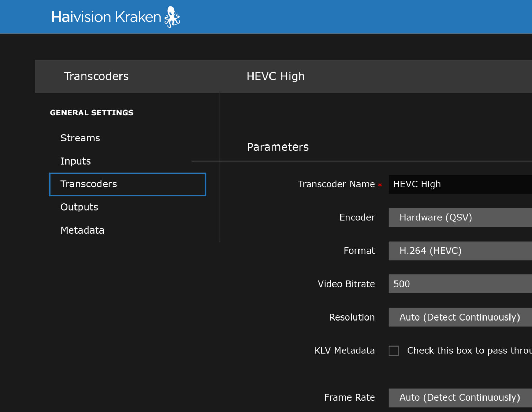Open the Streams settings page
532x412 pixels.
pyautogui.click(x=80, y=138)
